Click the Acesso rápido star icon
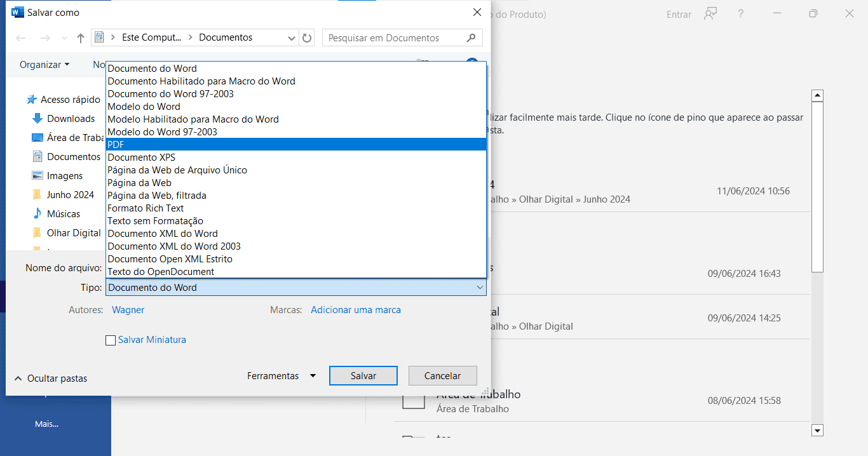 click(x=31, y=99)
